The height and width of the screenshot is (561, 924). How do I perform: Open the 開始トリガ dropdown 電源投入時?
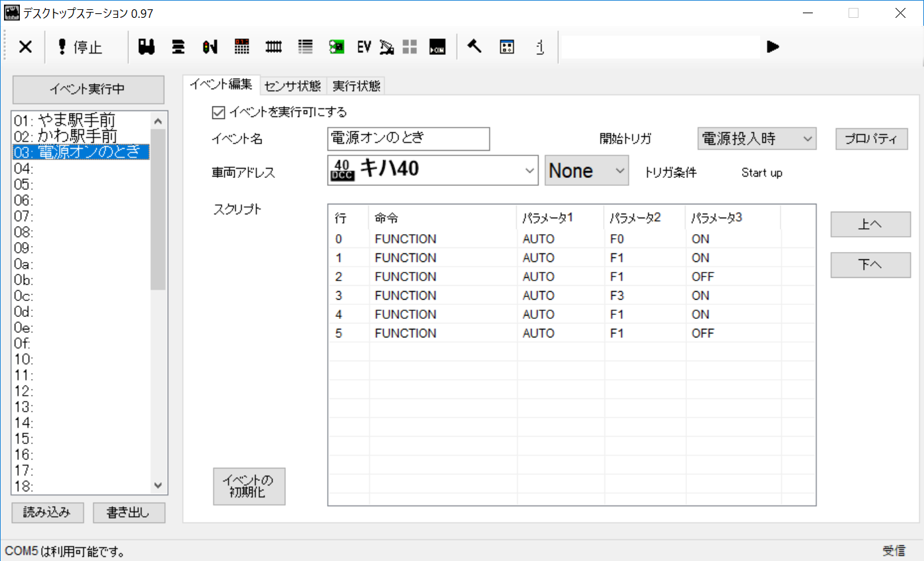[x=757, y=139]
